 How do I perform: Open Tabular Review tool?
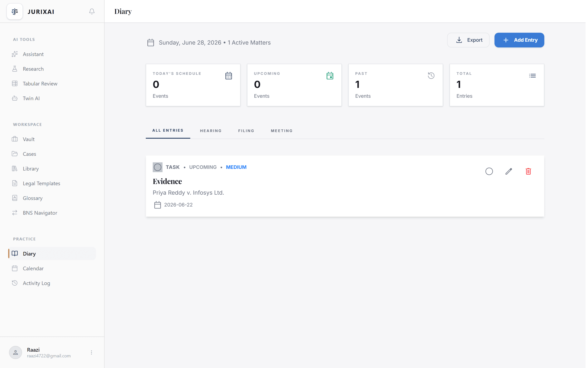point(52,84)
